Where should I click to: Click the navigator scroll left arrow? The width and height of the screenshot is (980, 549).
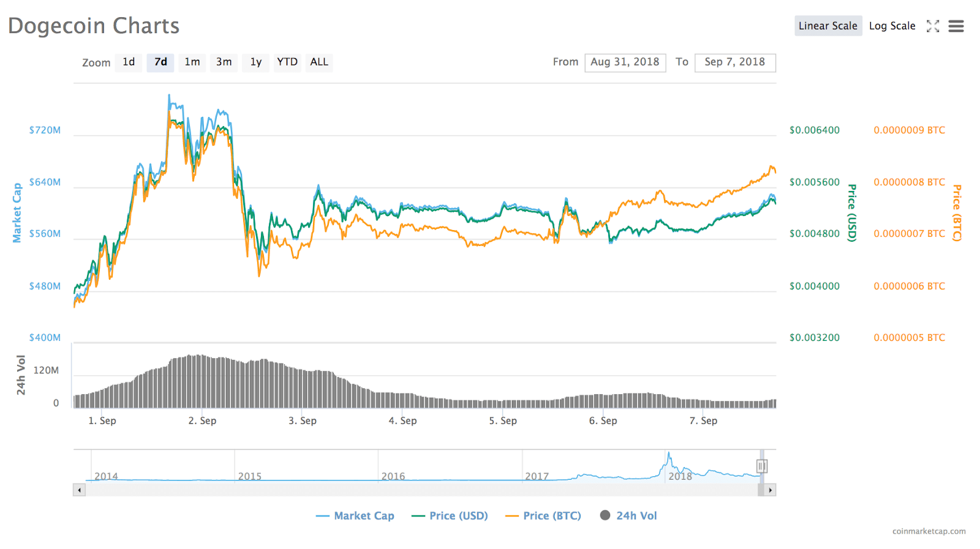(79, 490)
